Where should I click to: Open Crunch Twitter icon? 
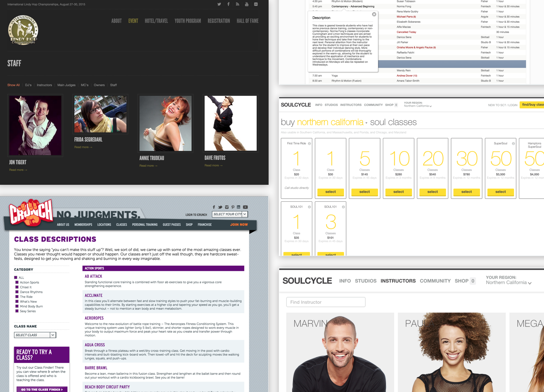(x=220, y=207)
